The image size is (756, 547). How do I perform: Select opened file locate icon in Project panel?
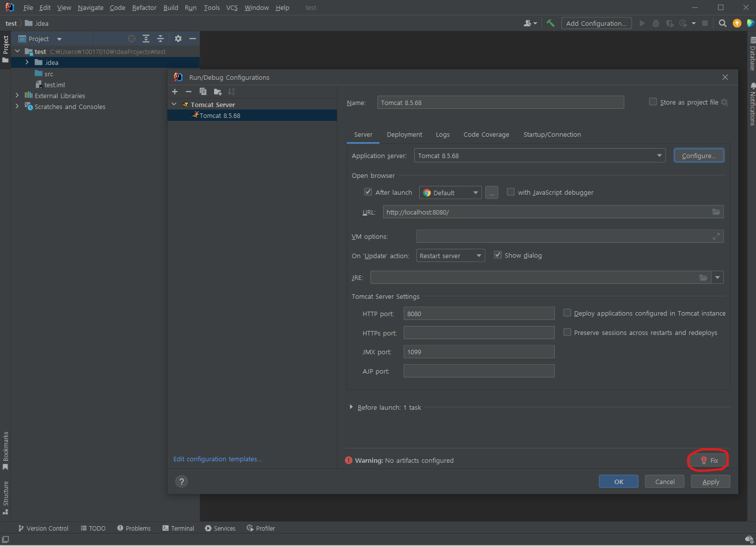point(132,39)
